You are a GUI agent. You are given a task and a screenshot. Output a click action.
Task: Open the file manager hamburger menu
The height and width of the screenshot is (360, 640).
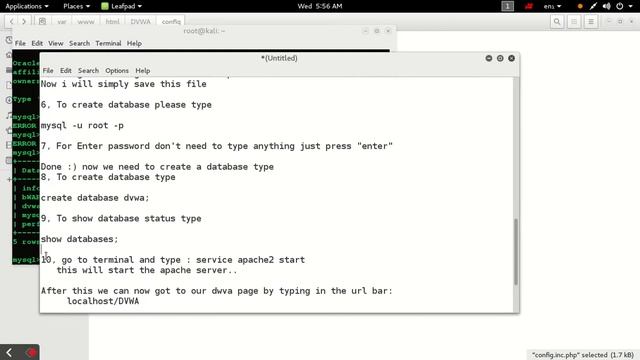pos(591,22)
